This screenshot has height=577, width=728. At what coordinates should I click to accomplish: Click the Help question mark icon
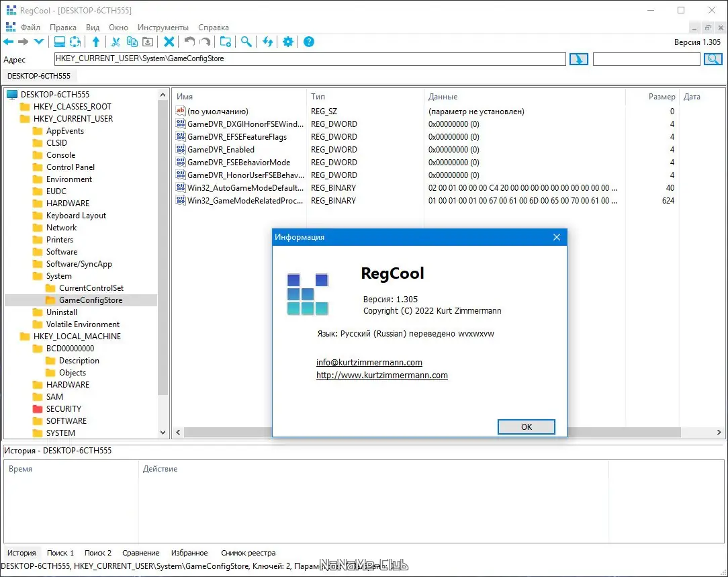click(x=309, y=42)
